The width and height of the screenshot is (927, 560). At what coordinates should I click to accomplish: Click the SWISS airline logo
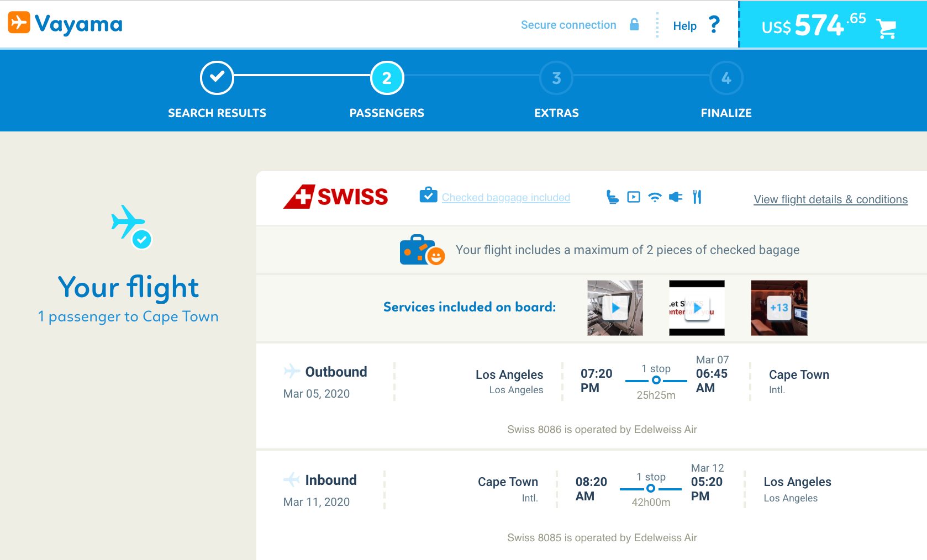(335, 197)
